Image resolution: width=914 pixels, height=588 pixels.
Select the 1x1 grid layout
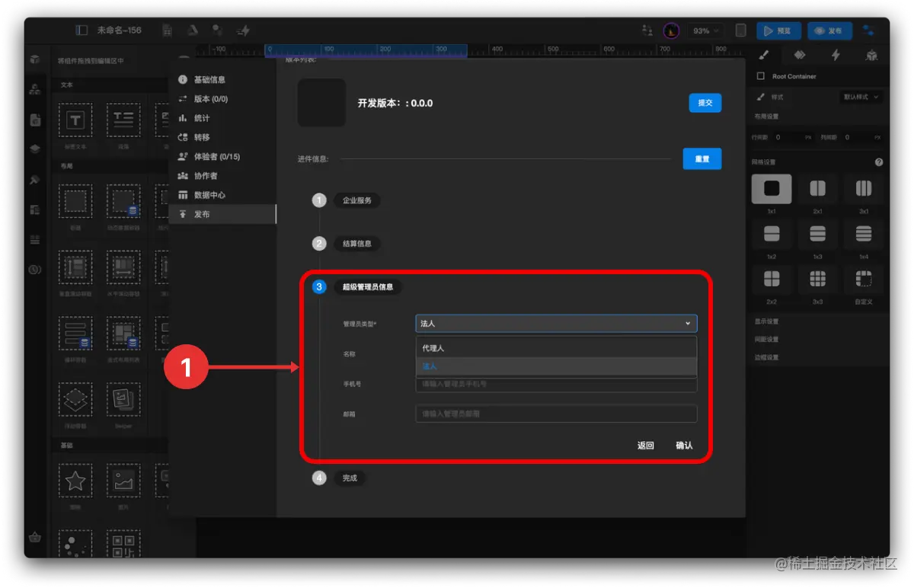pos(772,189)
